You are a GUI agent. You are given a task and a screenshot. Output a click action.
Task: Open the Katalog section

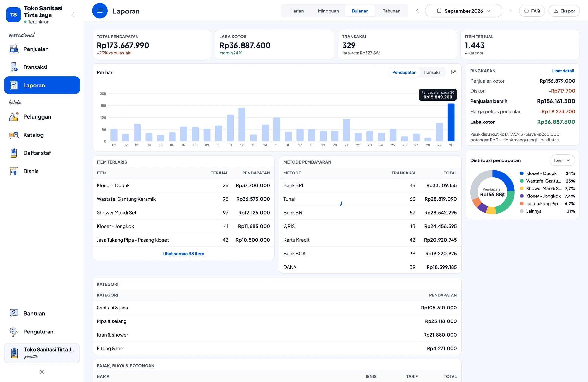[x=42, y=135]
